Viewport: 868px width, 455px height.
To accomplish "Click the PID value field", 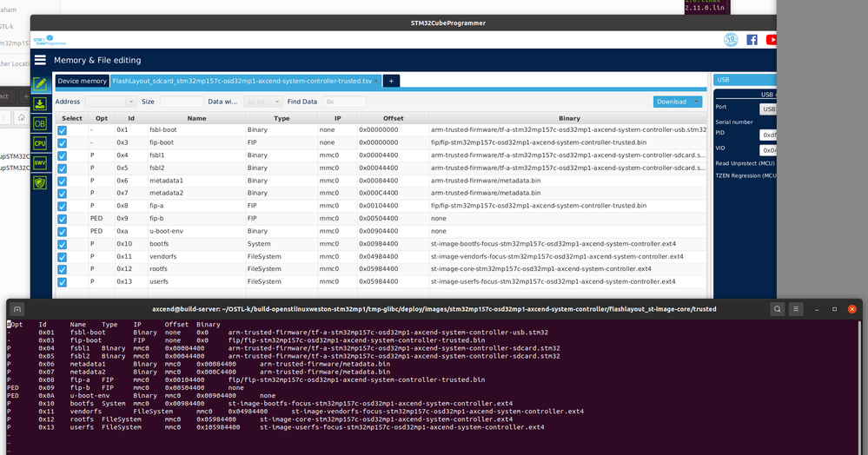I will (x=768, y=135).
